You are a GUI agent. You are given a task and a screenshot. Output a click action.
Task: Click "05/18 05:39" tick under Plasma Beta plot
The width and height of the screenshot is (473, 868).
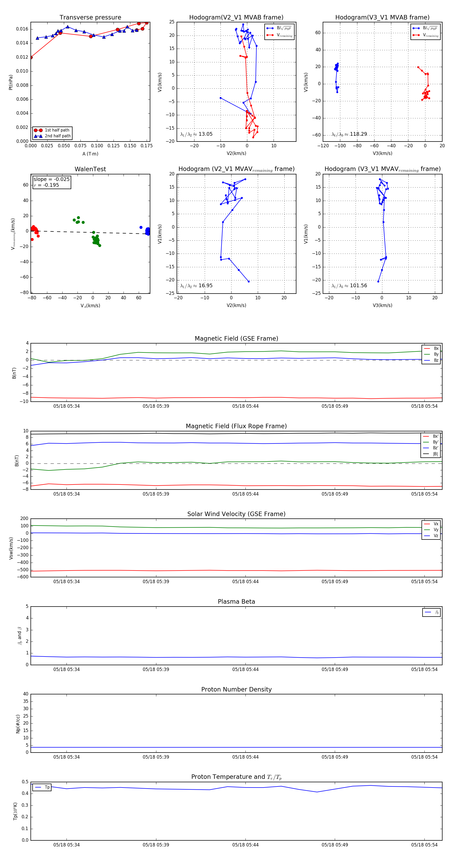click(156, 669)
